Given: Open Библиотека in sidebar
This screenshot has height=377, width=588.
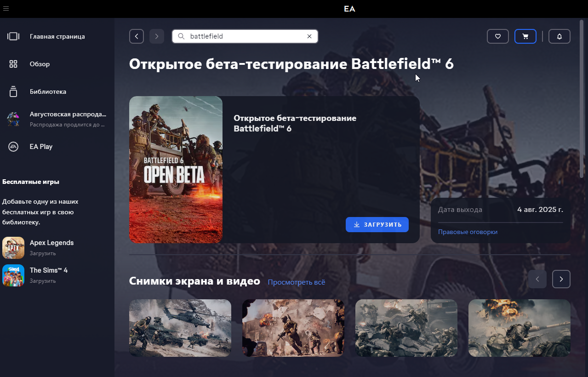Looking at the screenshot, I should tap(48, 91).
